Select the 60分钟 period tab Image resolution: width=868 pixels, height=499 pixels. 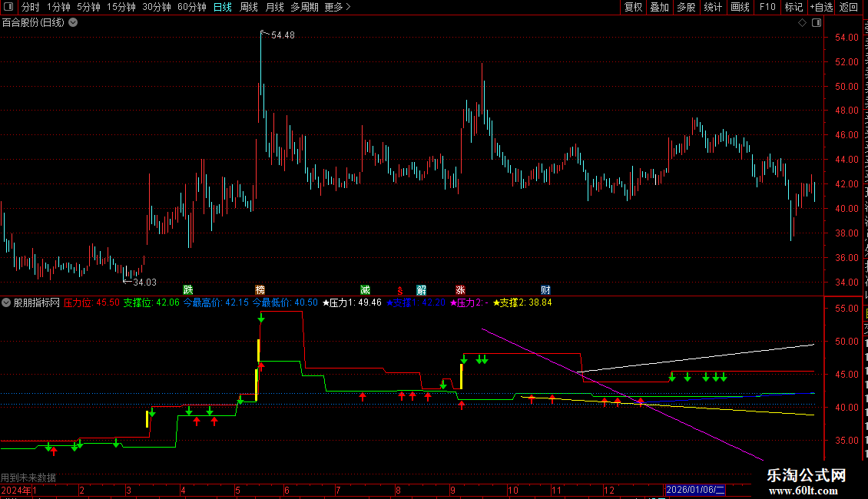pyautogui.click(x=191, y=7)
